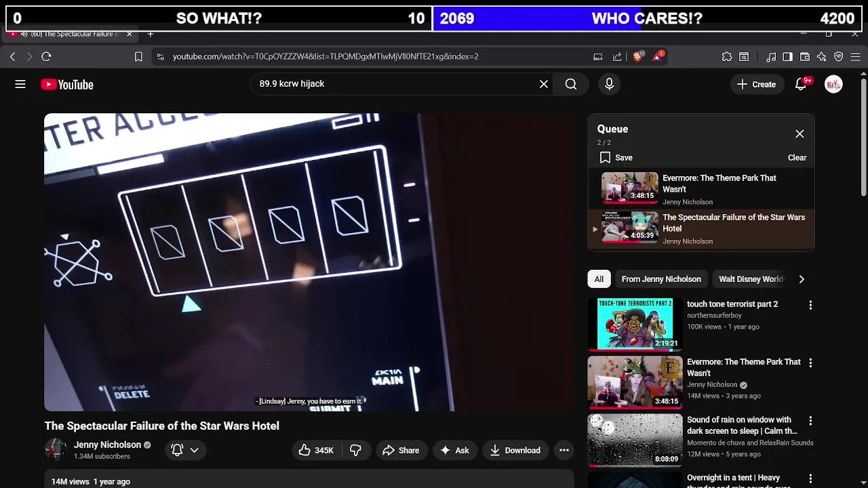Open Leo AI sparkle icon
This screenshot has width=868, height=488.
tap(822, 57)
